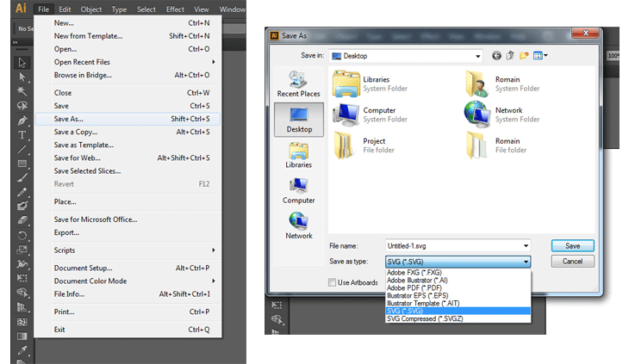Viewport: 629px width, 364px height.
Task: Expand the File name dropdown arrow
Action: point(526,246)
